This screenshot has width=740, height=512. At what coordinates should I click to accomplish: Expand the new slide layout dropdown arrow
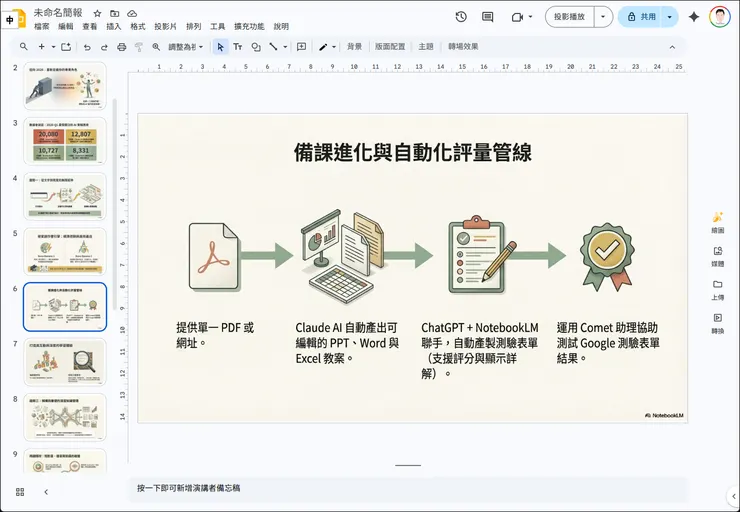point(53,47)
